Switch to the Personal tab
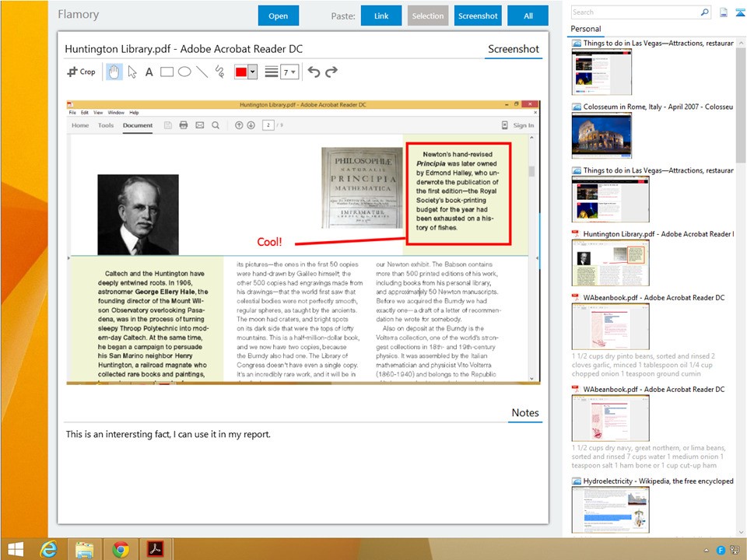 coord(586,29)
